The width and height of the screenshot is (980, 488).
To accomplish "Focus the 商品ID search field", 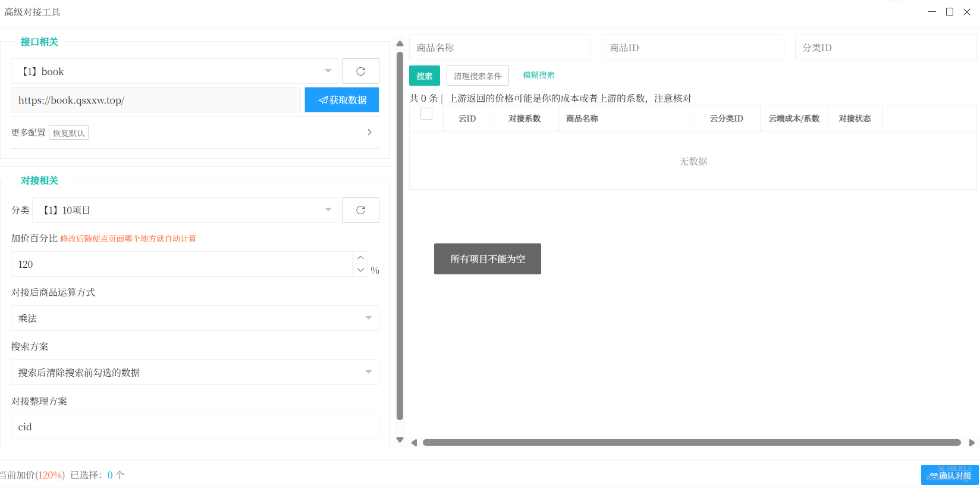I will tap(693, 48).
